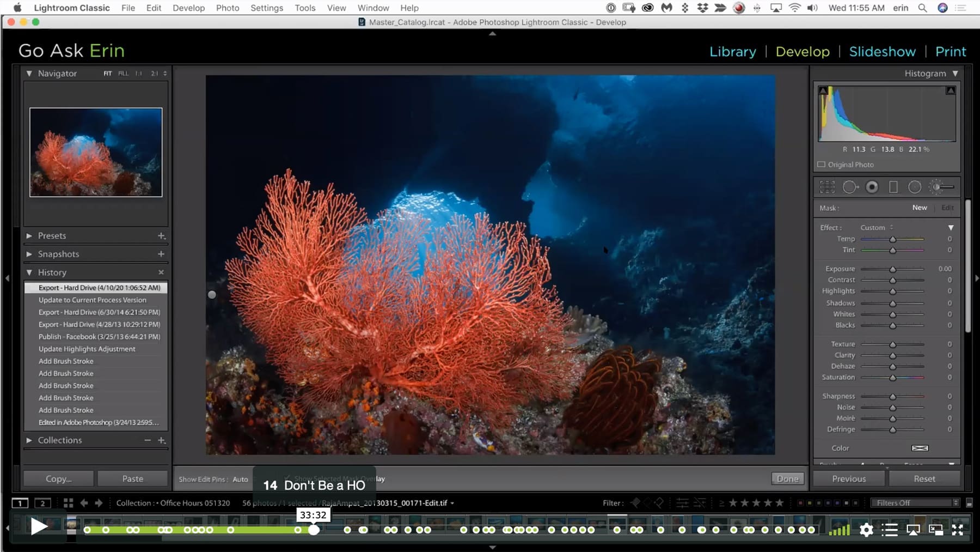Open the Filters Off dropdown

coord(915,503)
